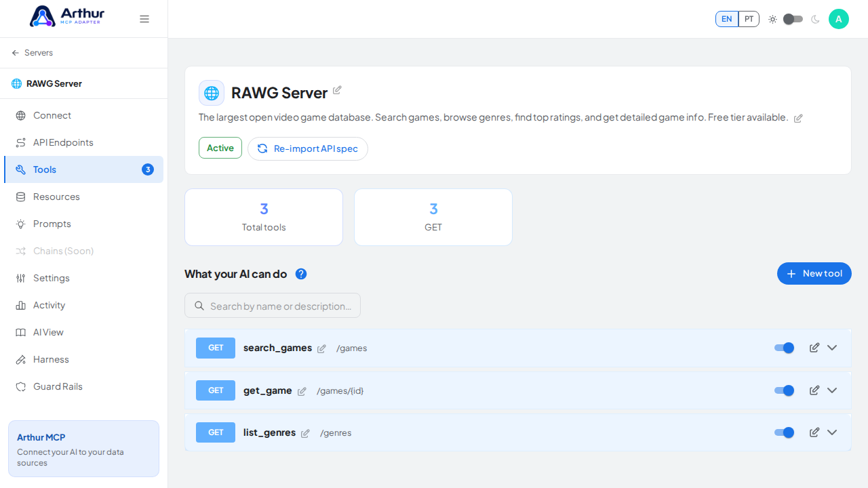Toggle the search_games tool switch

click(784, 348)
